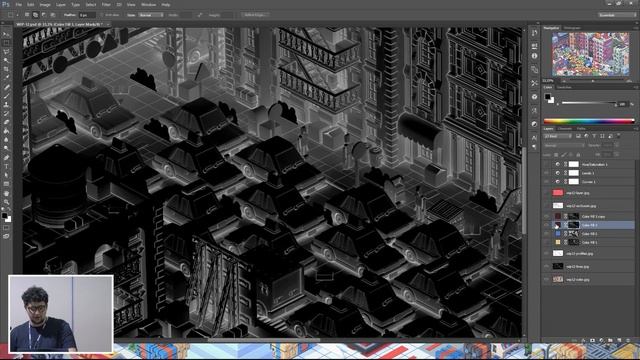Open the Navigator panel flyout menu

tap(635, 28)
